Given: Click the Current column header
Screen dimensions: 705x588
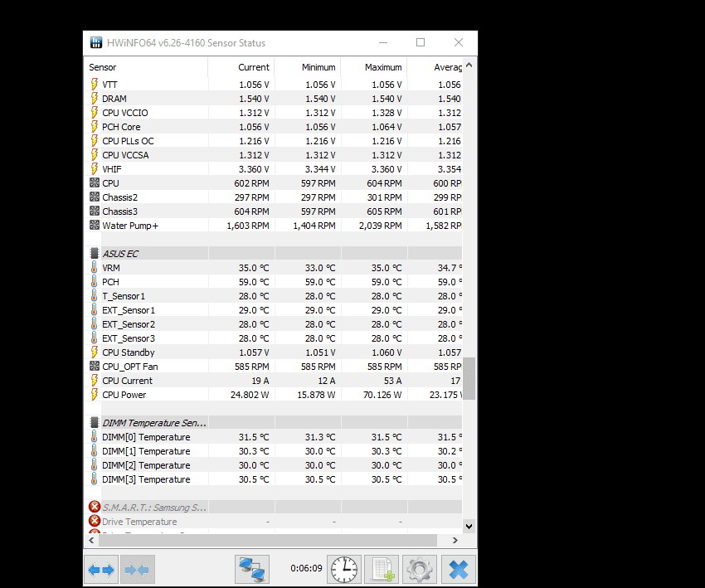Looking at the screenshot, I should coord(241,67).
